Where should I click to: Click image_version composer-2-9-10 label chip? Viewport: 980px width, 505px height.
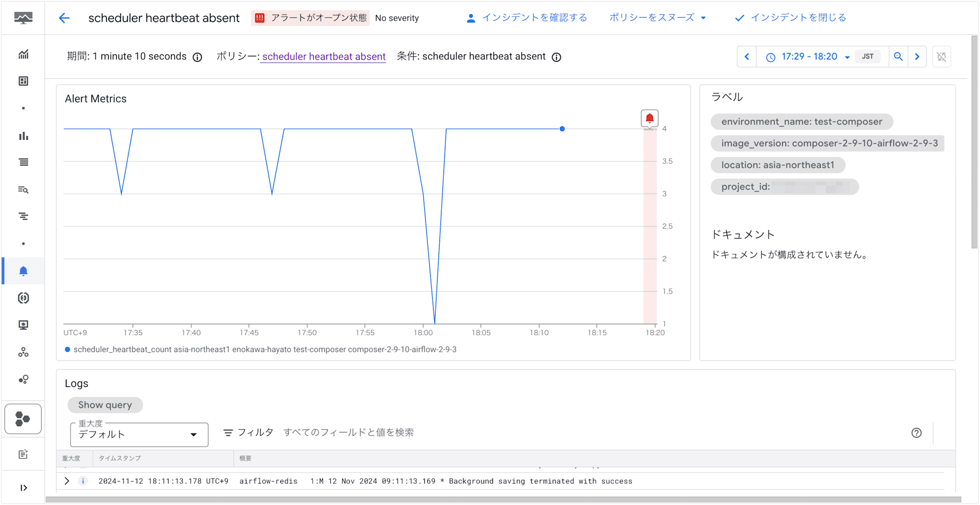(828, 144)
